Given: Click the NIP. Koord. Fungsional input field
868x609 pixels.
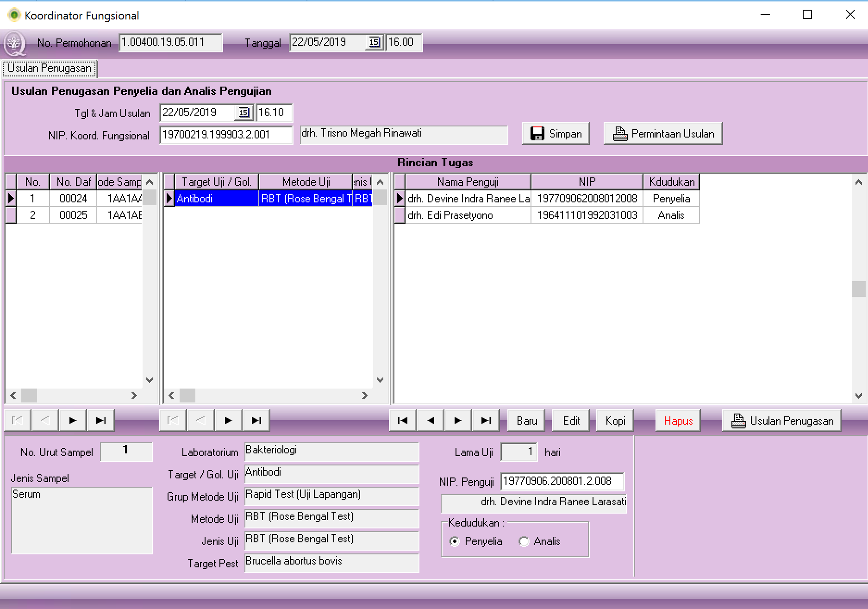Looking at the screenshot, I should pyautogui.click(x=226, y=135).
